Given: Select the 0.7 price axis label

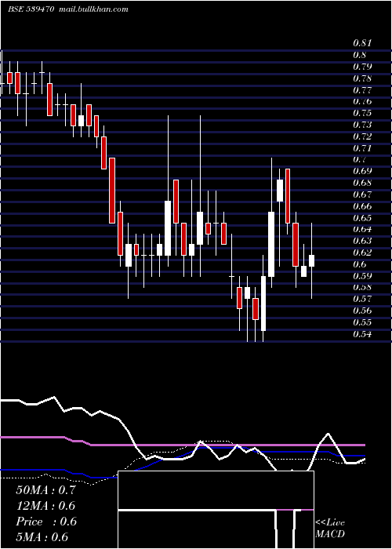Looking at the screenshot, I should click(359, 159).
